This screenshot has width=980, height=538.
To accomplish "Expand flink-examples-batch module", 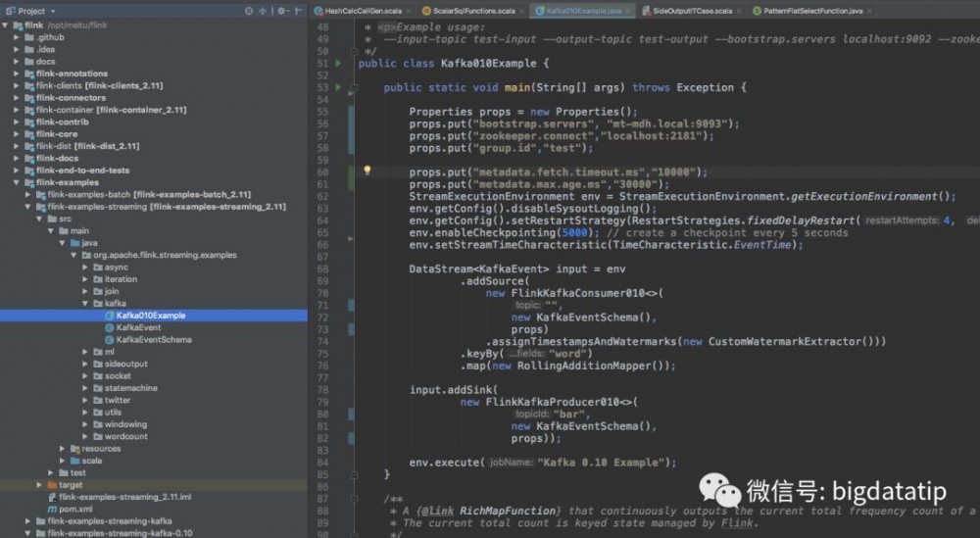I will [28, 195].
